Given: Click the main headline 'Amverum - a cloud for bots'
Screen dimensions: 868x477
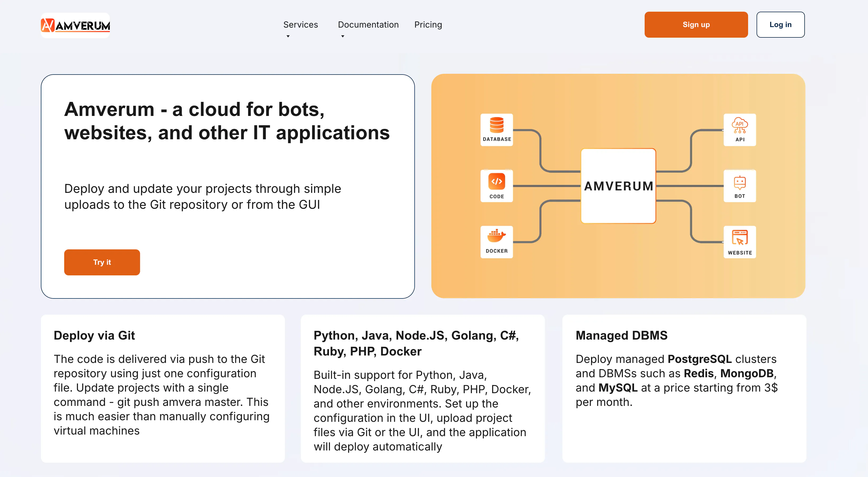Looking at the screenshot, I should click(227, 121).
